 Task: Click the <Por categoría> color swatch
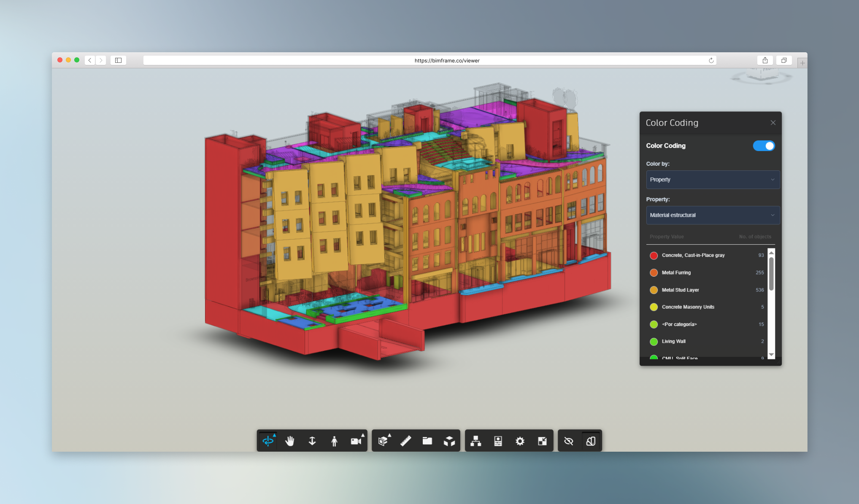pos(654,324)
